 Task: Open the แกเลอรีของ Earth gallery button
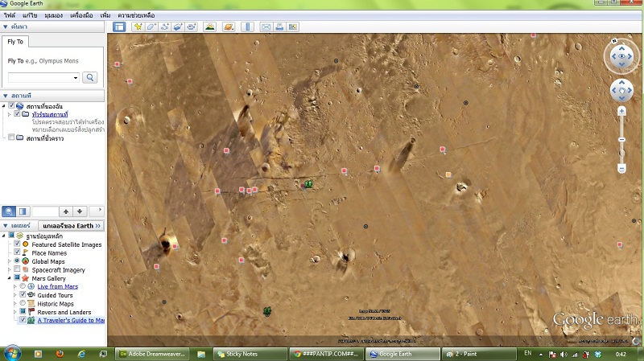coord(71,226)
